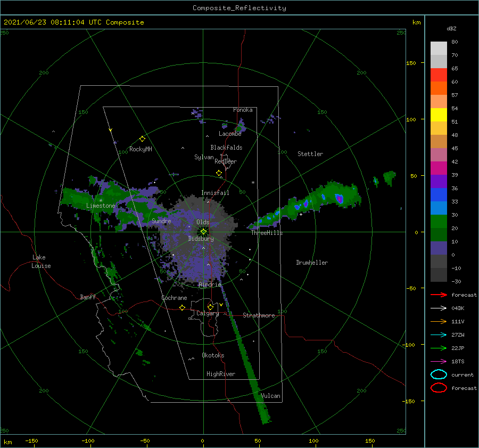Click the yellow diamond marker above Calgary
This screenshot has width=479, height=448.
pos(210,307)
